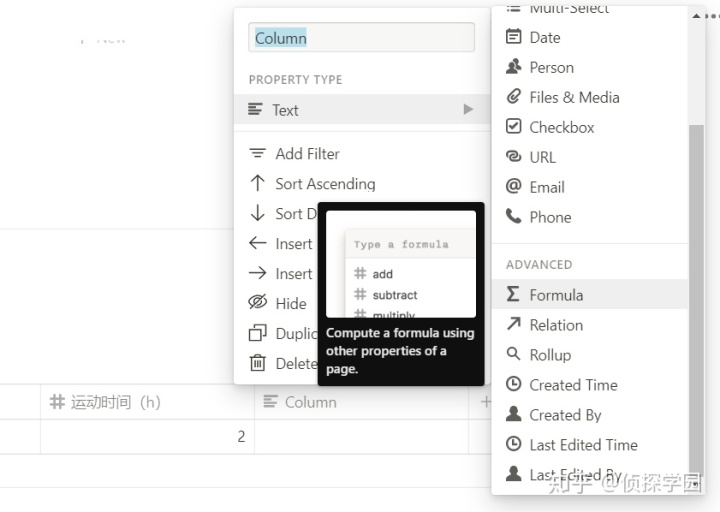The image size is (720, 512).
Task: Click the # number icon in 运动时间 header
Action: coord(57,401)
